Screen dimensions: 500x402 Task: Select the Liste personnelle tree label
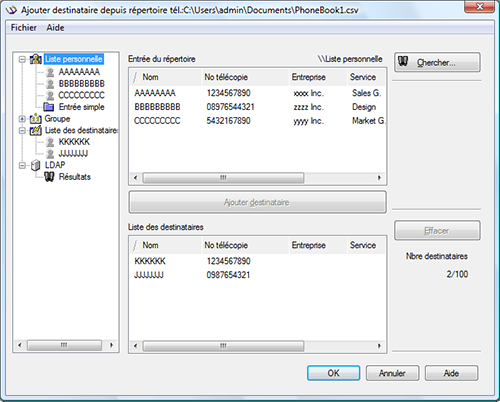point(74,59)
